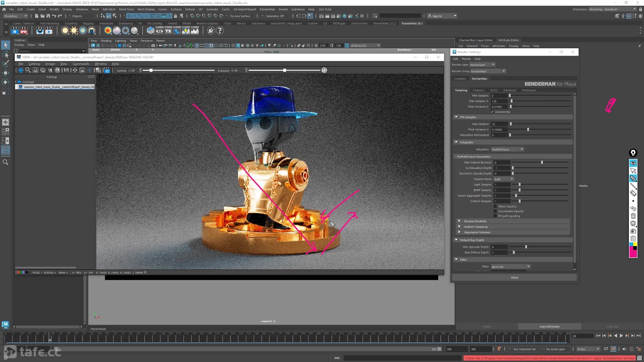Create a PxrDomeLight globe icon on shelf
Image resolution: width=644 pixels, height=362 pixels.
(83, 31)
